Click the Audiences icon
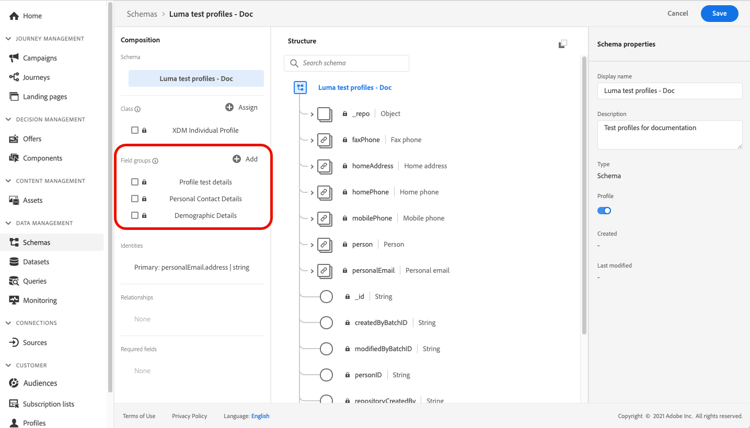 [14, 383]
